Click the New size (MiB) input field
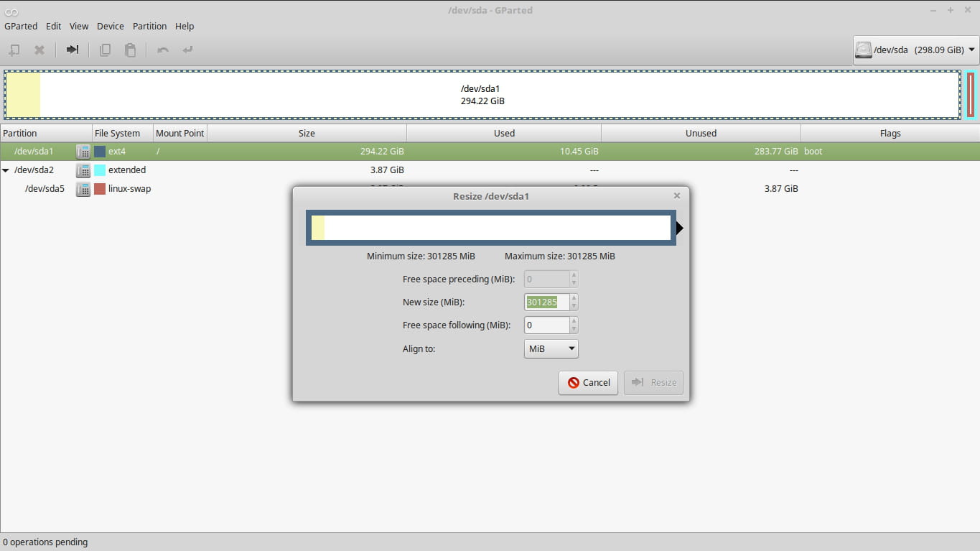 click(x=547, y=302)
